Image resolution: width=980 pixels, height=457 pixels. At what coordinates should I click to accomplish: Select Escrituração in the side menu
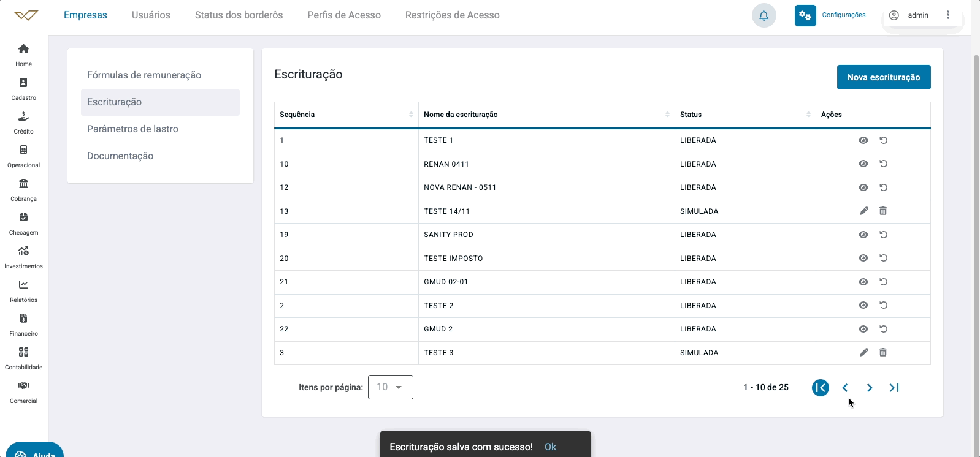160,102
